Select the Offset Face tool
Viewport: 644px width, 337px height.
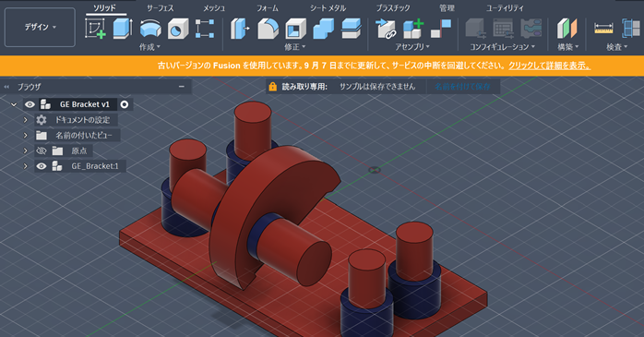pos(352,29)
